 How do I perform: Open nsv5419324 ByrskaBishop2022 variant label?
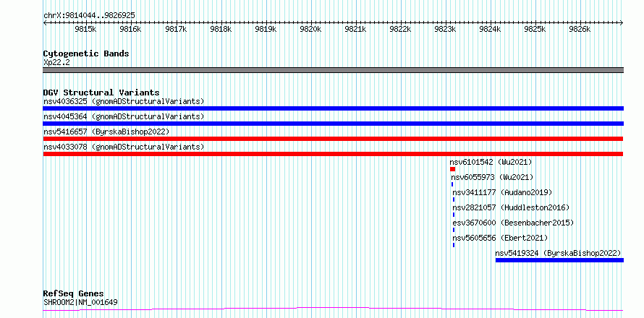(x=558, y=253)
